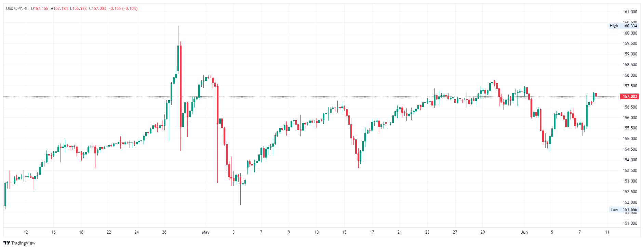Image resolution: width=644 pixels, height=249 pixels.
Task: Click the −0.155 (−0.10%) change value
Action: 123,9
